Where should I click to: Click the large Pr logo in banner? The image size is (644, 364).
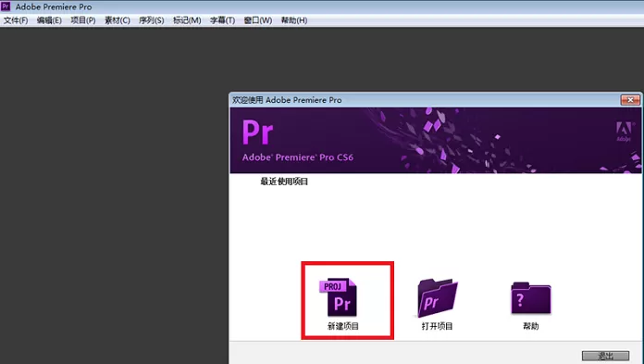coord(257,132)
